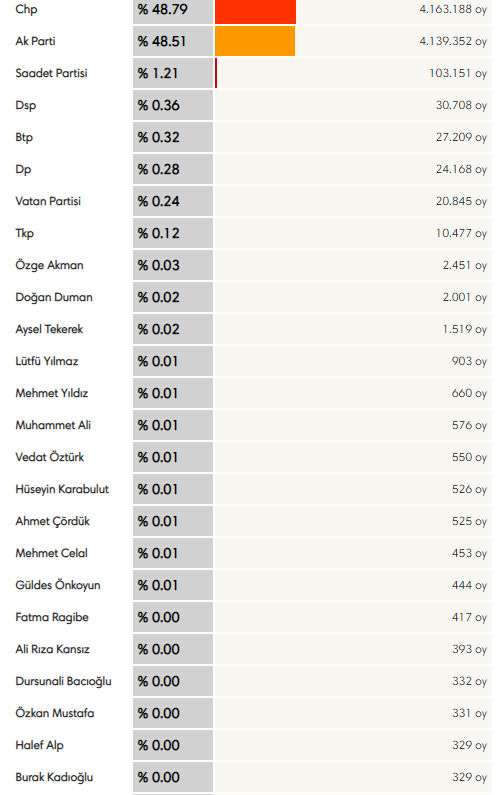Screen dimensions: 500x795
Task: Click Dursunali Bacıoğlu candidate name
Action: click(x=63, y=681)
